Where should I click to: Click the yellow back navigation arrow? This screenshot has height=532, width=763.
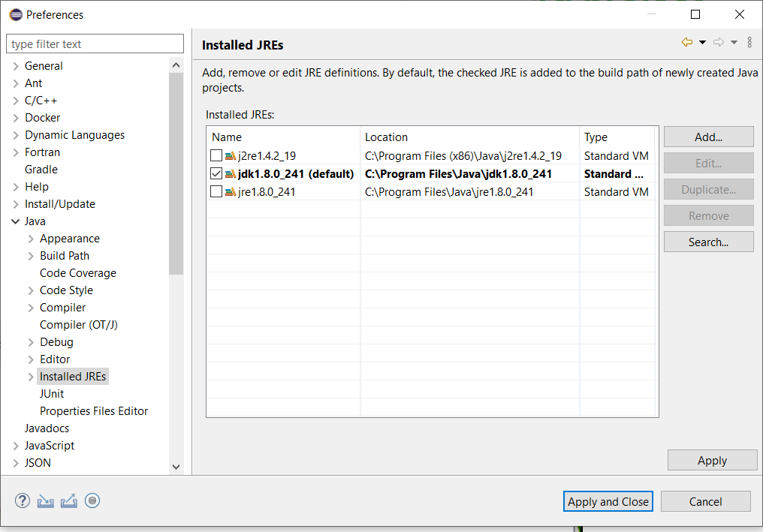(686, 43)
